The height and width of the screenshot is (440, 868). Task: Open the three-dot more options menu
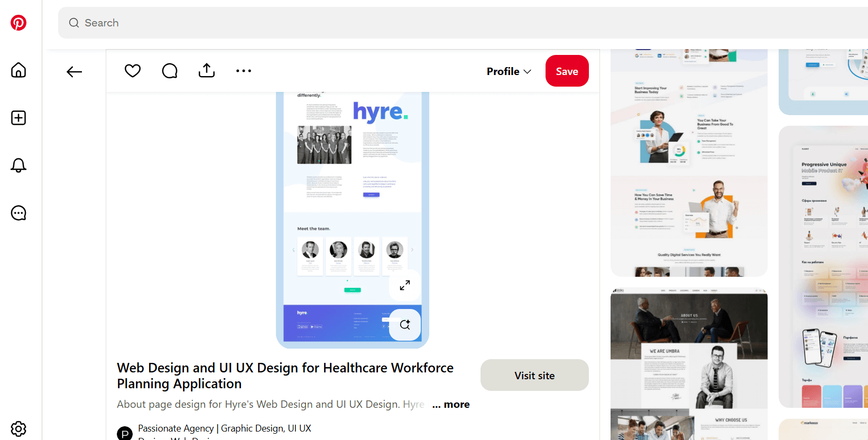click(244, 71)
